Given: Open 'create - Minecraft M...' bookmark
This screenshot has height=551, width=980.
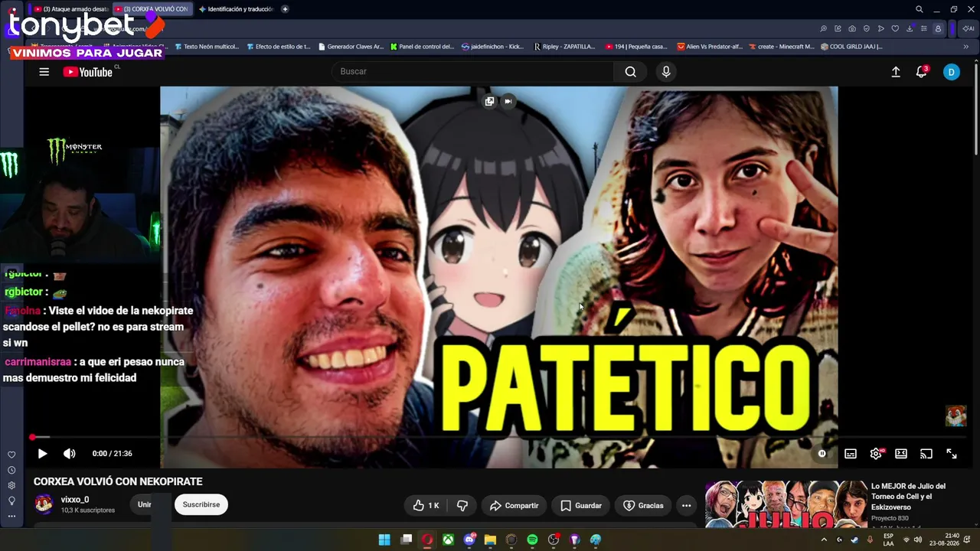Looking at the screenshot, I should [781, 47].
